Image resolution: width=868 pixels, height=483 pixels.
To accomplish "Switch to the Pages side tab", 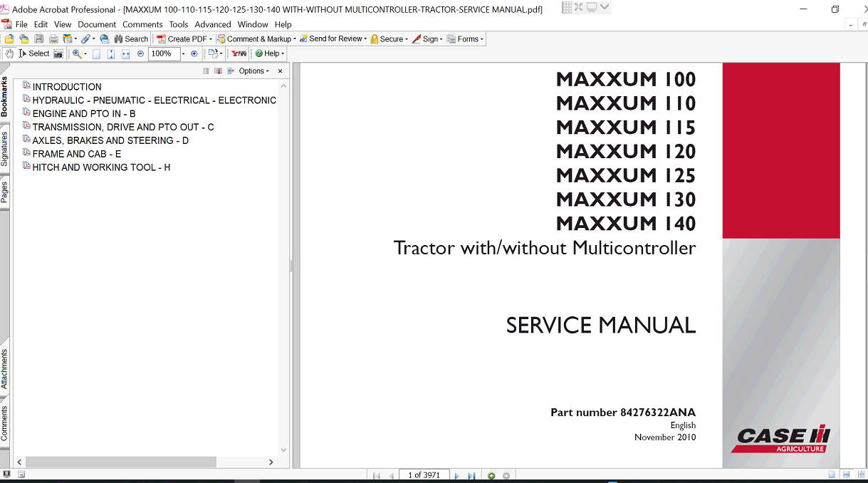I will click(4, 192).
